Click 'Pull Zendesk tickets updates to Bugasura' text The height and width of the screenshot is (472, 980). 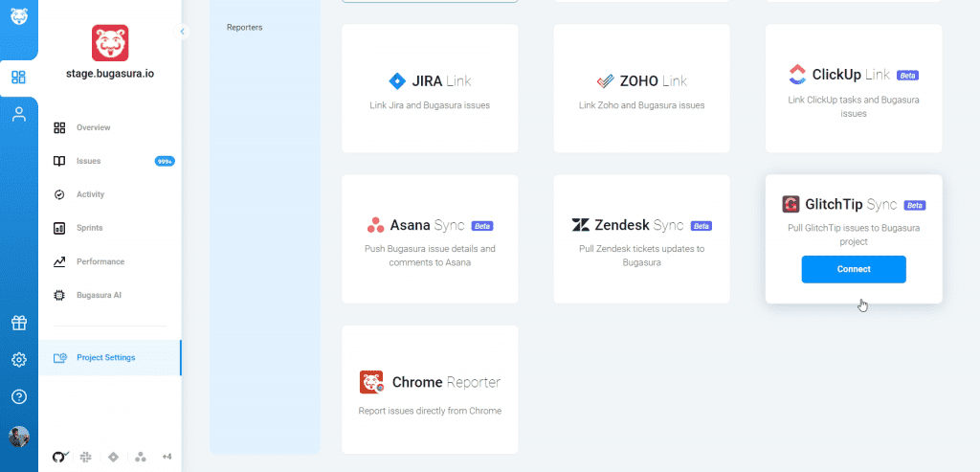[642, 256]
